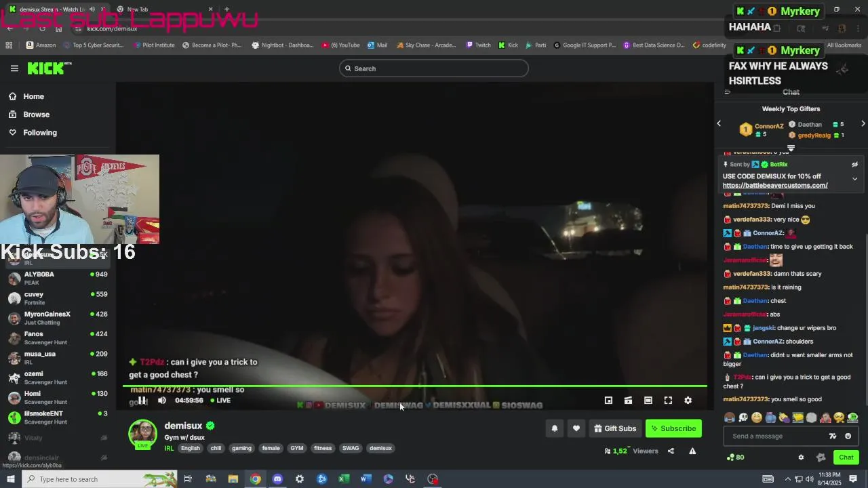The width and height of the screenshot is (868, 488).
Task: Show previous top gifters with left arrow
Action: (x=719, y=124)
